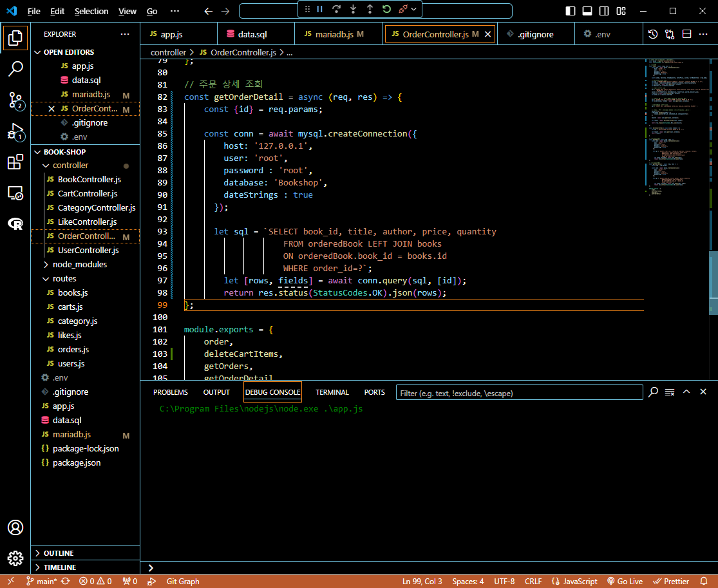
Task: Switch to the Output panel tab
Action: click(x=216, y=392)
